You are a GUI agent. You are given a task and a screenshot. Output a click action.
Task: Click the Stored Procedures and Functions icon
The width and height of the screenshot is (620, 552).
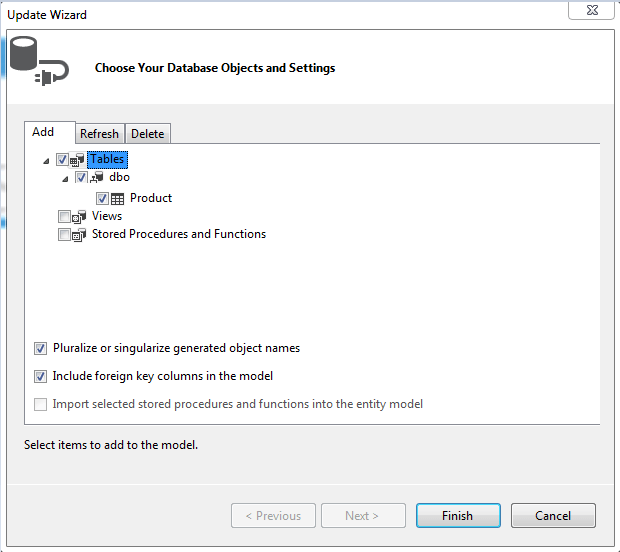point(79,235)
